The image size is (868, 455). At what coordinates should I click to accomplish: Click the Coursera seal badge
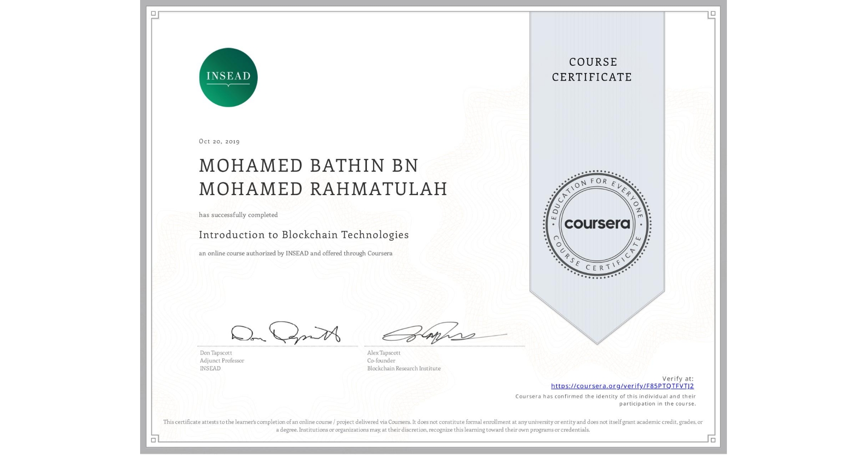point(597,224)
